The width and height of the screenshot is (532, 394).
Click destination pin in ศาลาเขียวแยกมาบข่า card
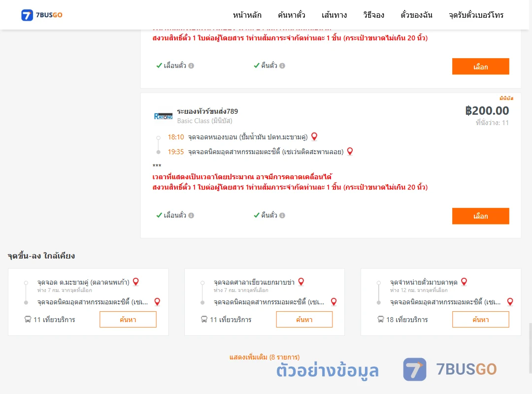[x=334, y=302]
